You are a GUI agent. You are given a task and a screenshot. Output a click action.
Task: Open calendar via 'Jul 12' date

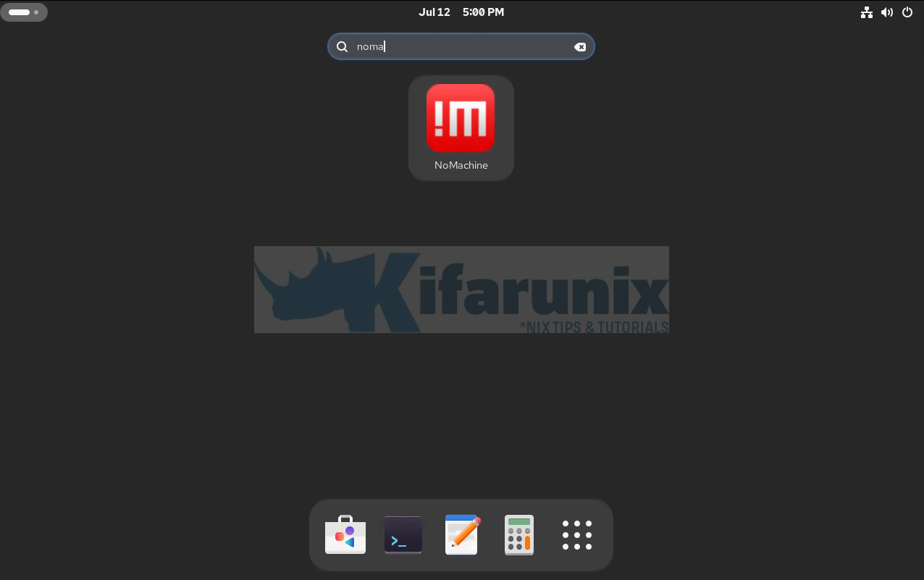(434, 12)
